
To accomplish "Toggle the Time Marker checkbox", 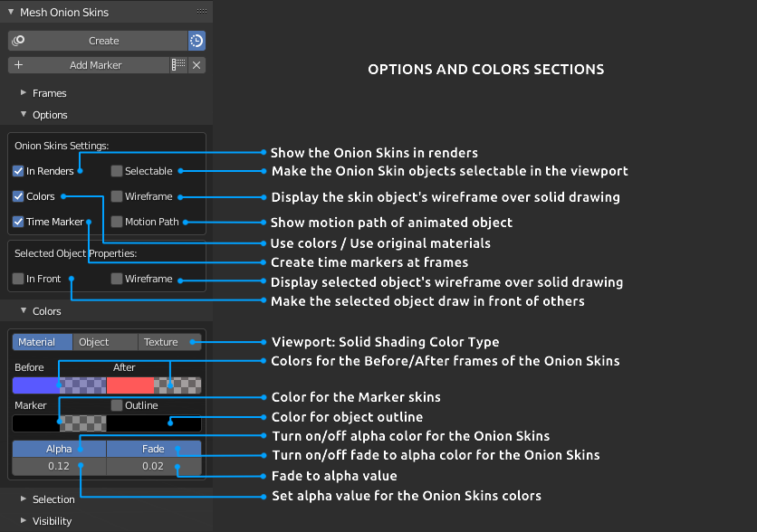I will (18, 222).
